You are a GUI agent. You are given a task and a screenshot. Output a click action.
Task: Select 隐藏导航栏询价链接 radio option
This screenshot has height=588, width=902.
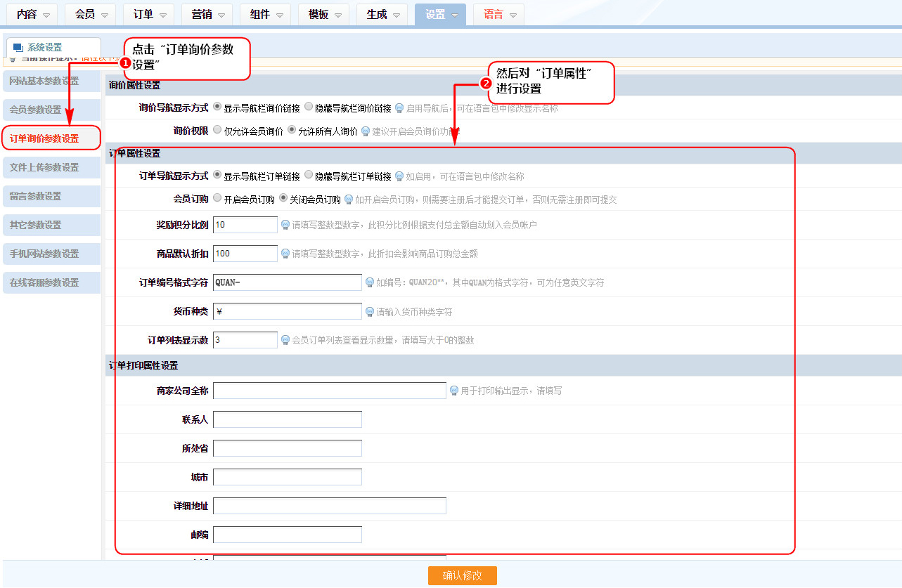tap(309, 107)
